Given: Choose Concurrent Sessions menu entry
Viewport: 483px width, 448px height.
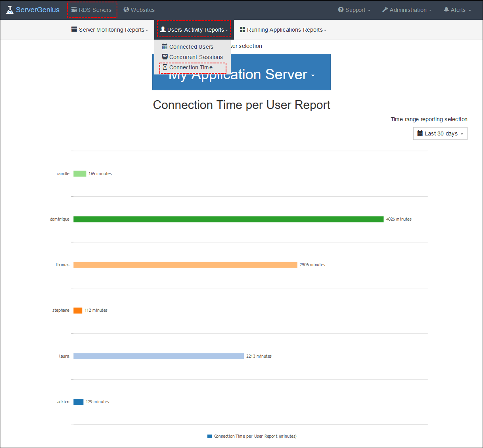Looking at the screenshot, I should click(195, 57).
